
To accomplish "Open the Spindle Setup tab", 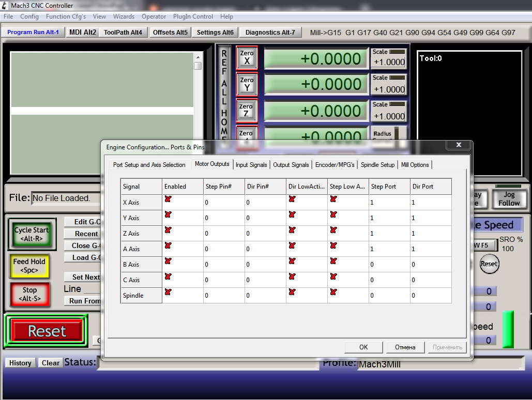I will [377, 164].
